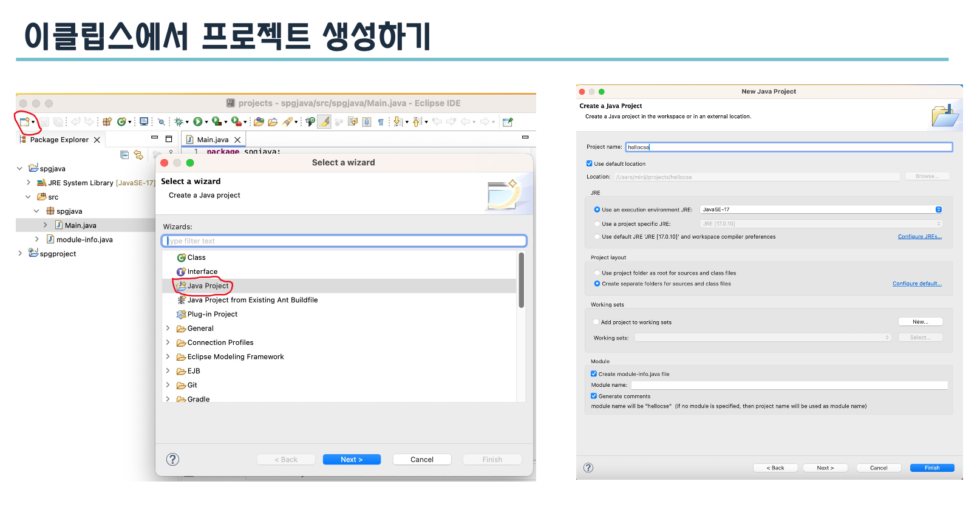Viewport: 980px width, 521px height.
Task: Toggle Generate comments checkbox
Action: coord(594,396)
